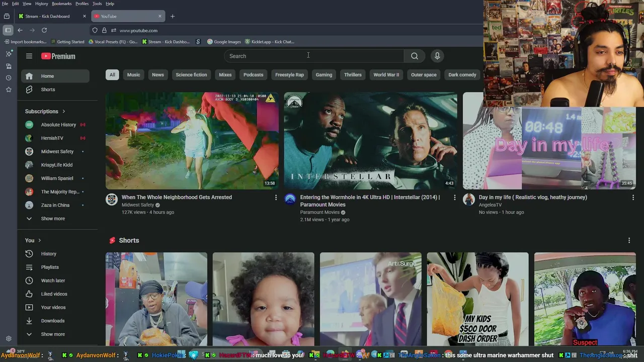
Task: Click the Paramount Movies channel avatar
Action: click(x=290, y=200)
